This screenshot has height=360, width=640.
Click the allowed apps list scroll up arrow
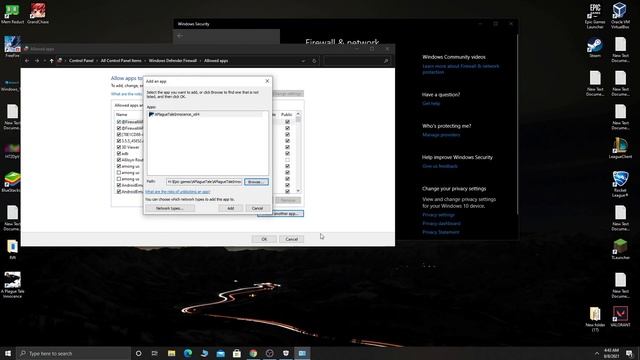[x=298, y=114]
